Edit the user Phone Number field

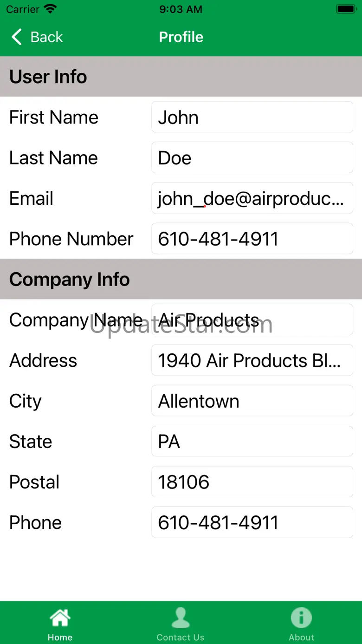[252, 239]
